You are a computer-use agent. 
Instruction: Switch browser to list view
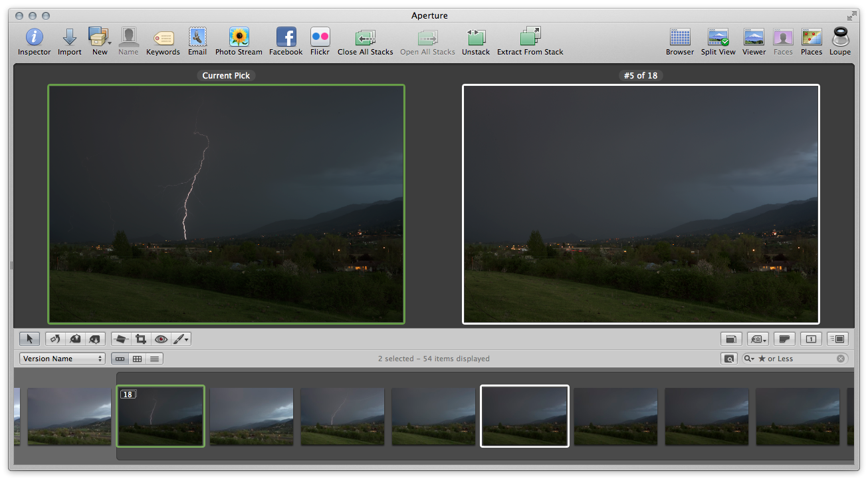(154, 359)
